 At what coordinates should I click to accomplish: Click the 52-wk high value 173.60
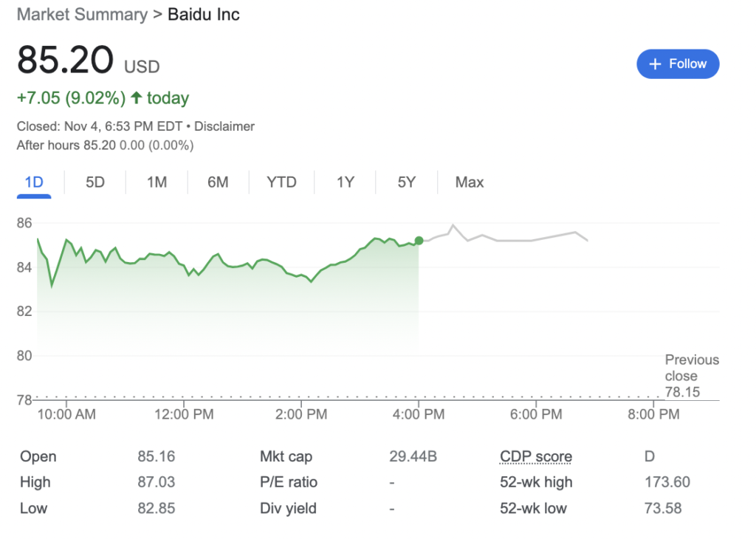[667, 482]
